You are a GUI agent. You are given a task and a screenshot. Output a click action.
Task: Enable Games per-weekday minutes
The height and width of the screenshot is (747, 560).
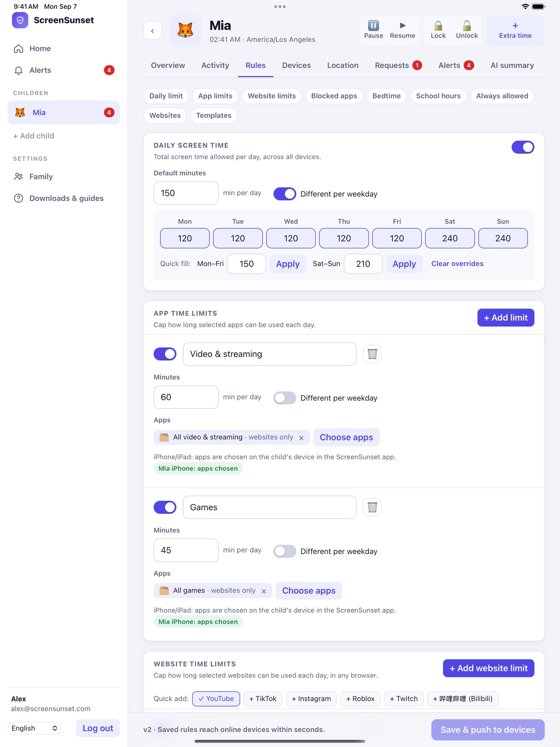tap(285, 551)
